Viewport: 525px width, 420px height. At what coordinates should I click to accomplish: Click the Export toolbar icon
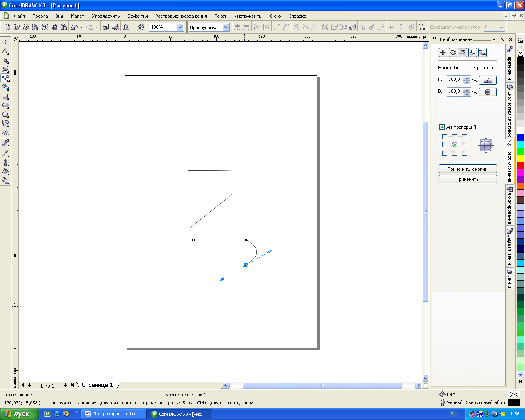115,27
